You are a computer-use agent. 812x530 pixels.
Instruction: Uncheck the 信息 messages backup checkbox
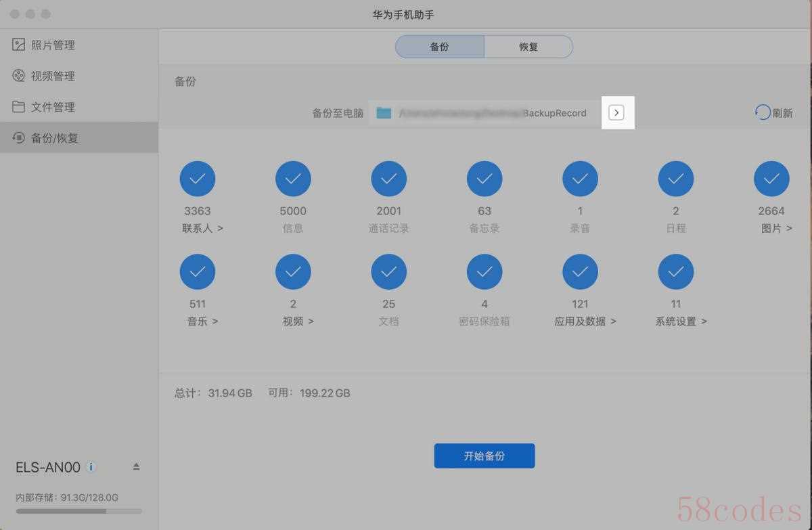[293, 179]
